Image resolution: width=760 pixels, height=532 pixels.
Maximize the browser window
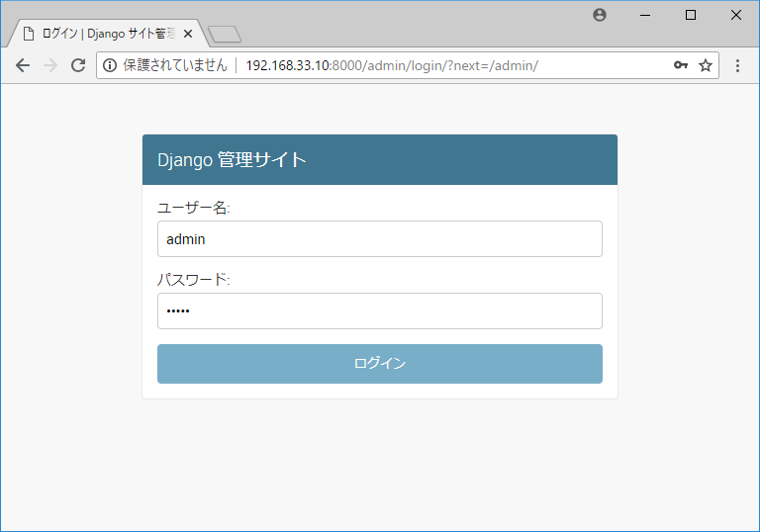coord(691,15)
